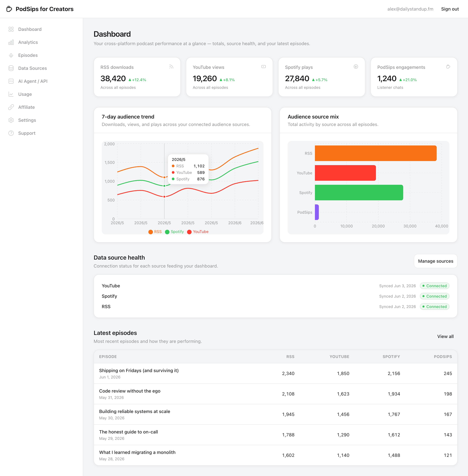Click the Spotify icon on plays card

356,67
